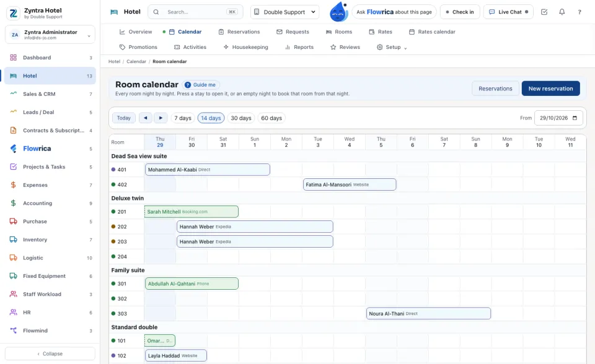
Task: Advance calendar with next arrow
Action: [x=161, y=118]
